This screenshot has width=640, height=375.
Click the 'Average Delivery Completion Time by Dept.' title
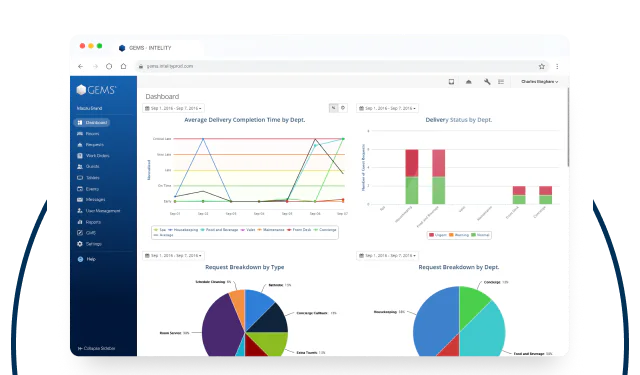tap(244, 120)
